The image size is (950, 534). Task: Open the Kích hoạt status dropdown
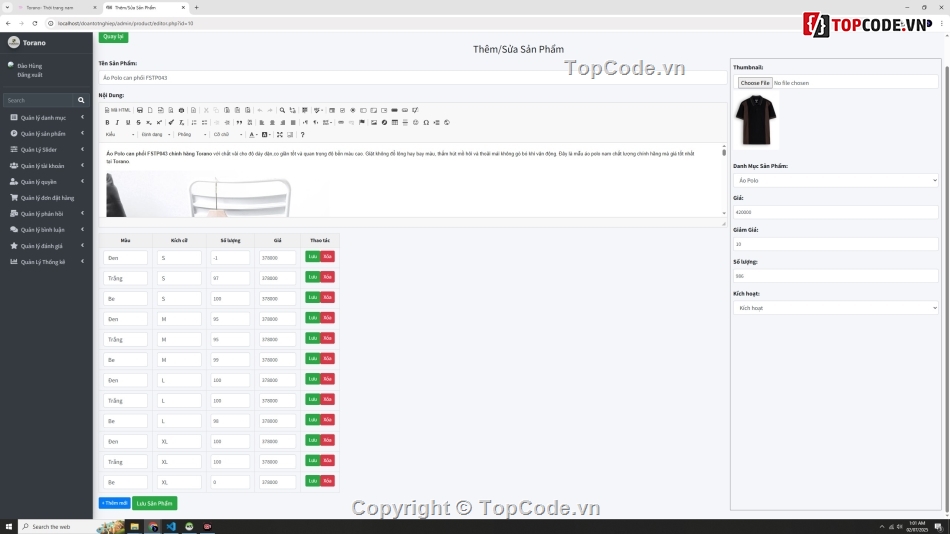[x=835, y=308]
